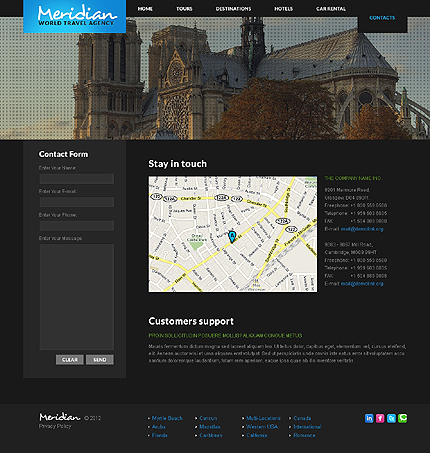
Task: Open the Home menu item
Action: [x=145, y=9]
